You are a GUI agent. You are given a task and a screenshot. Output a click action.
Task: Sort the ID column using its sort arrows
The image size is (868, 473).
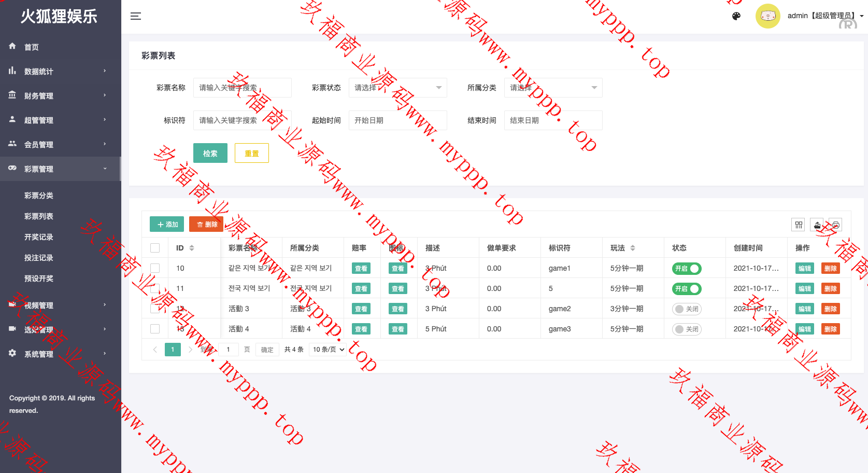192,248
